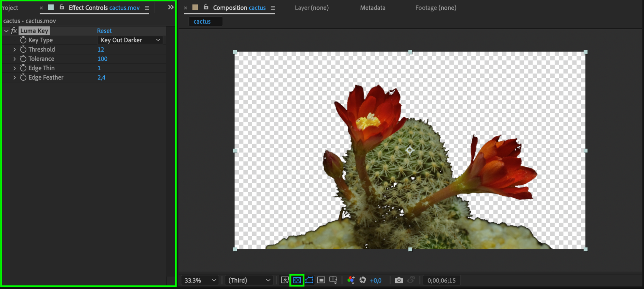
Task: Open Show Channel and Color Management
Action: pyautogui.click(x=351, y=280)
